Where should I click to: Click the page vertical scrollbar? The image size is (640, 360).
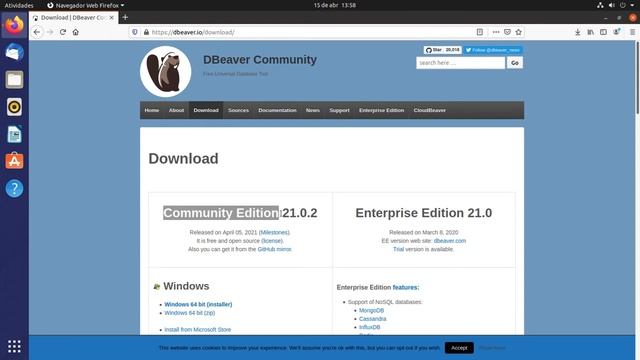pyautogui.click(x=637, y=78)
